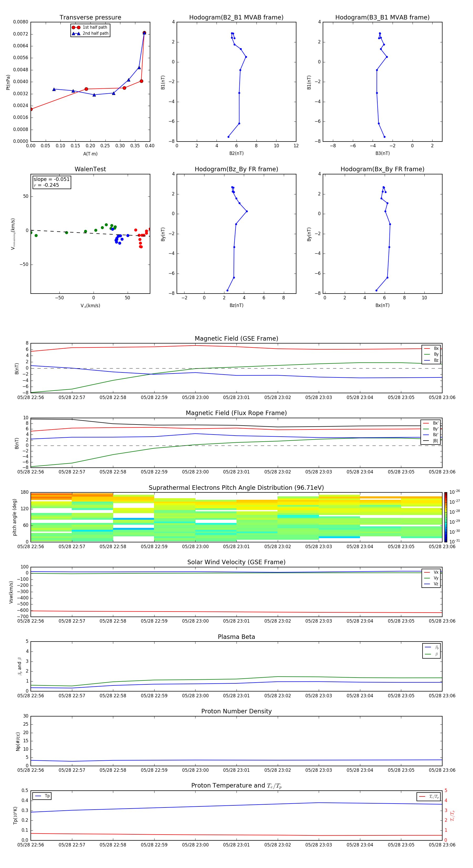Select 'Tp' legend entry in temperature panel
This screenshot has width=473, height=868.
point(42,796)
